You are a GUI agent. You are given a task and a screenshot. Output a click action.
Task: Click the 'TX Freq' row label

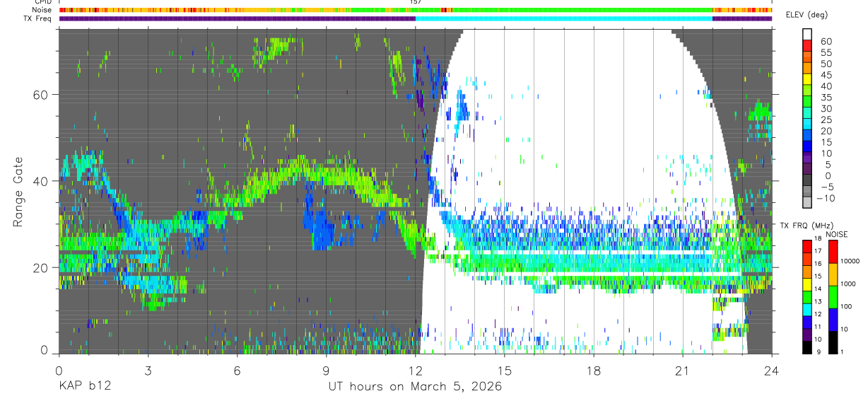click(x=37, y=19)
